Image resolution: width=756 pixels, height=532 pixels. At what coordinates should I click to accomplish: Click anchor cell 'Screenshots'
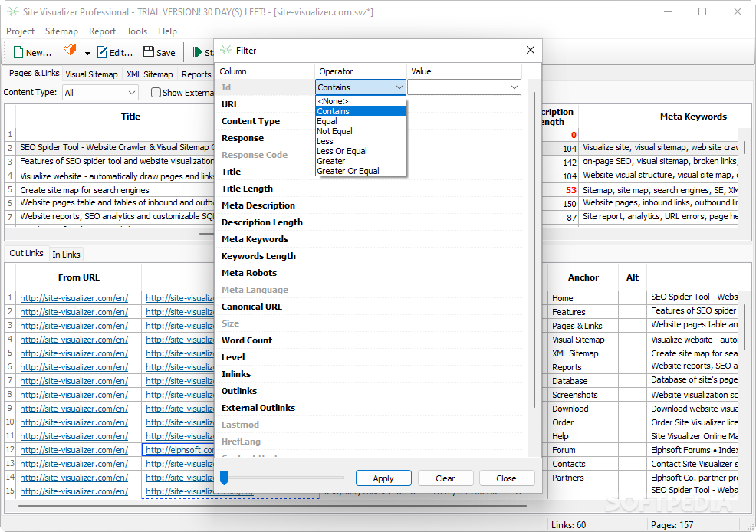(575, 395)
